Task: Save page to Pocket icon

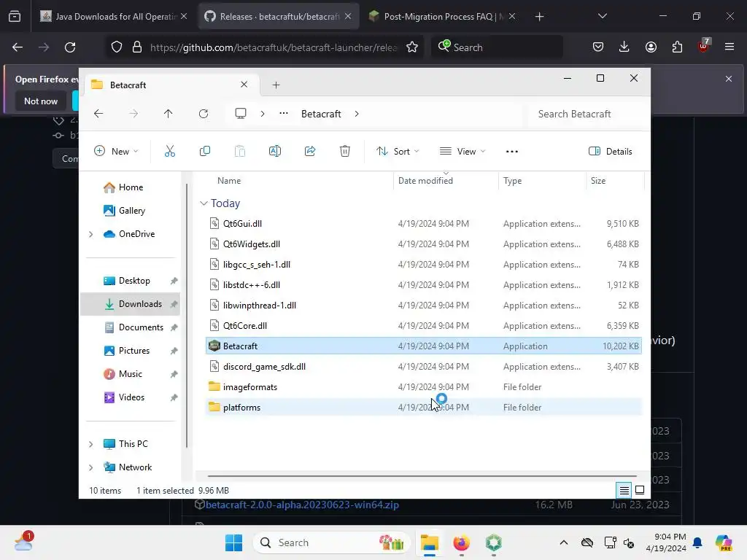Action: 598,47
